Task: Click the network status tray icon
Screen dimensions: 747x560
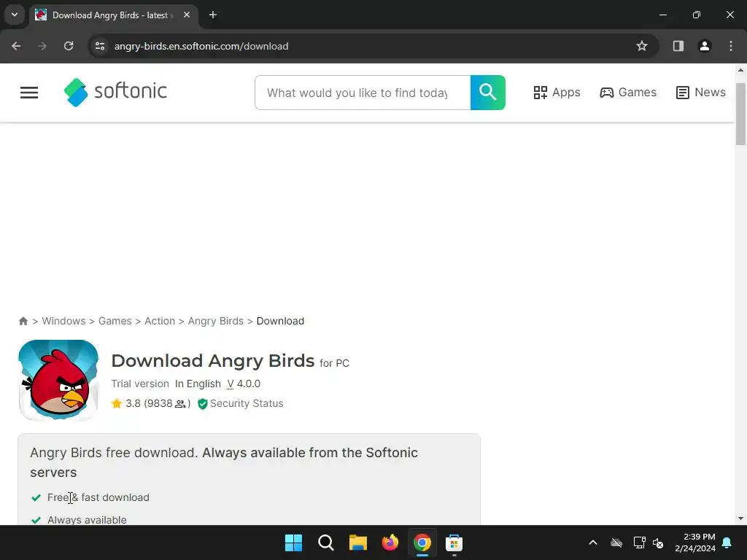Action: [639, 542]
